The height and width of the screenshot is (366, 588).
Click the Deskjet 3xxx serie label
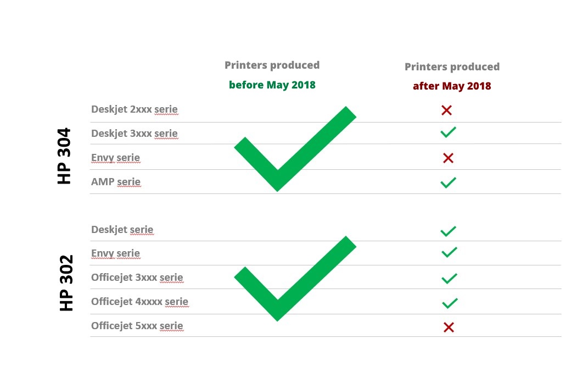tap(135, 133)
